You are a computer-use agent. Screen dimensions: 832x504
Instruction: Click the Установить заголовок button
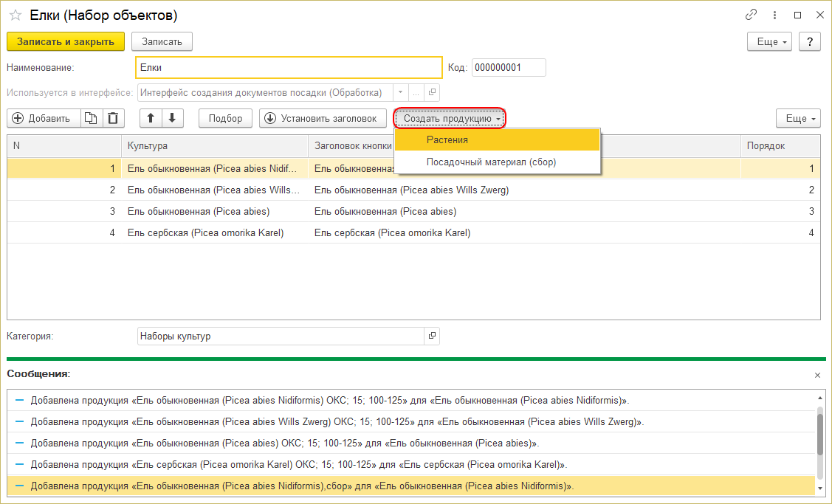[x=323, y=118]
